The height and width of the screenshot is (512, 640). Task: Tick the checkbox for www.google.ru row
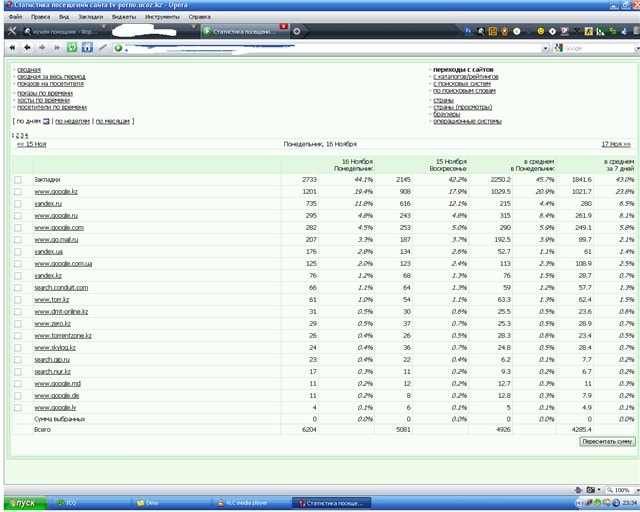[18, 216]
